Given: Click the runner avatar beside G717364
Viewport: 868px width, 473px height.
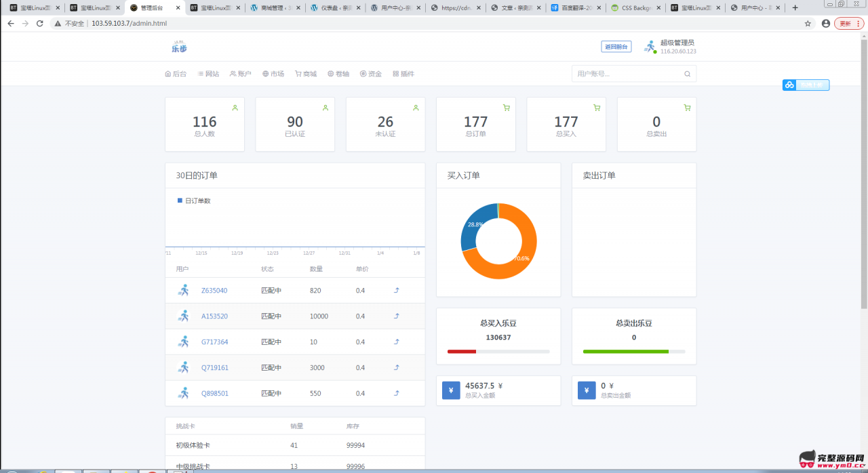Looking at the screenshot, I should [x=183, y=342].
